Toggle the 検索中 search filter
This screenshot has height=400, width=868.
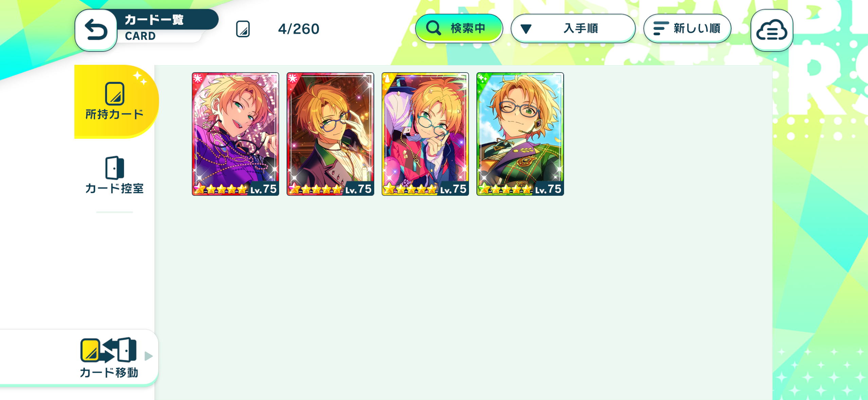[x=459, y=28]
